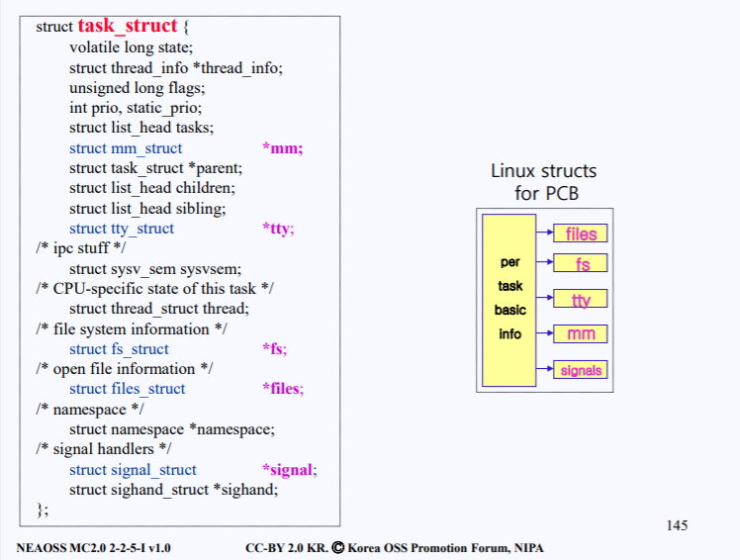Select the '/* namespace */' comment

[x=90, y=410]
